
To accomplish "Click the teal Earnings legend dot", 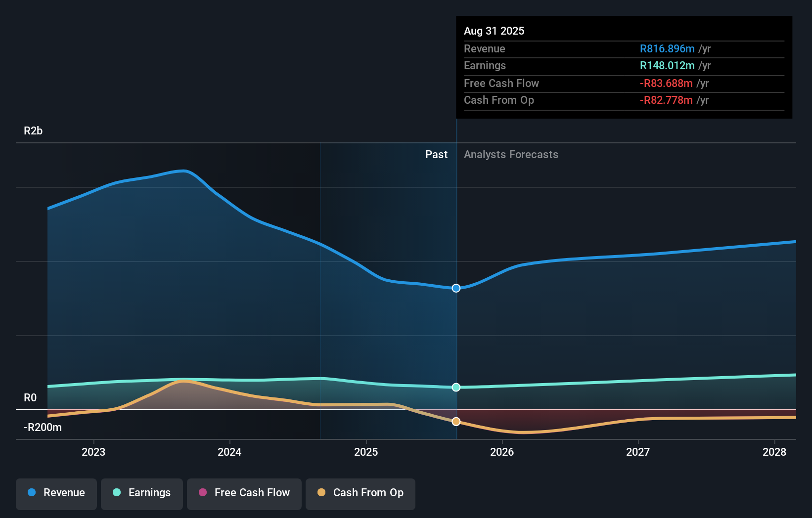I will (117, 492).
